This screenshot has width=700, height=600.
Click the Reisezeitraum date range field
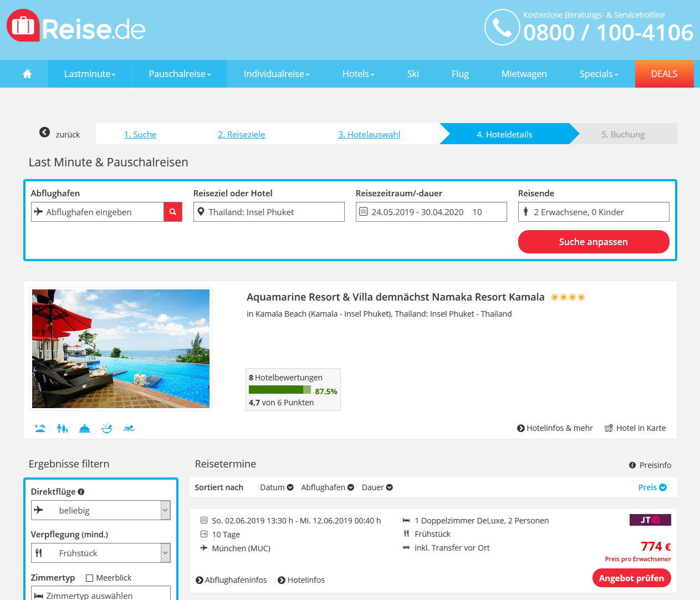(431, 212)
